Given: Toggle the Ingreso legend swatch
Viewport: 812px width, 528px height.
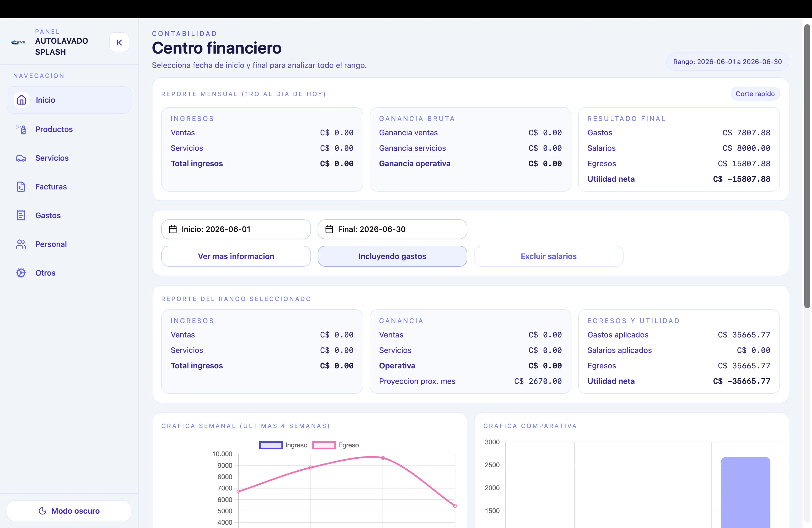Looking at the screenshot, I should coord(271,445).
